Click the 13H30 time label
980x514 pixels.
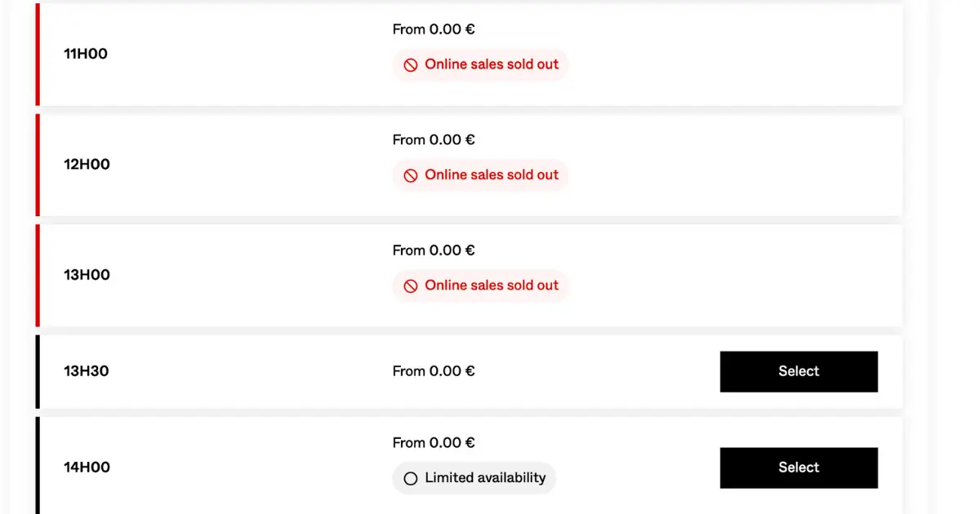click(x=86, y=371)
